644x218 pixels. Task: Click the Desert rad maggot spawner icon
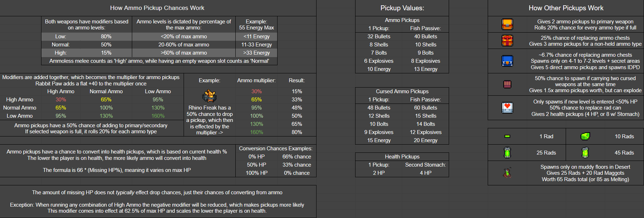click(x=507, y=173)
